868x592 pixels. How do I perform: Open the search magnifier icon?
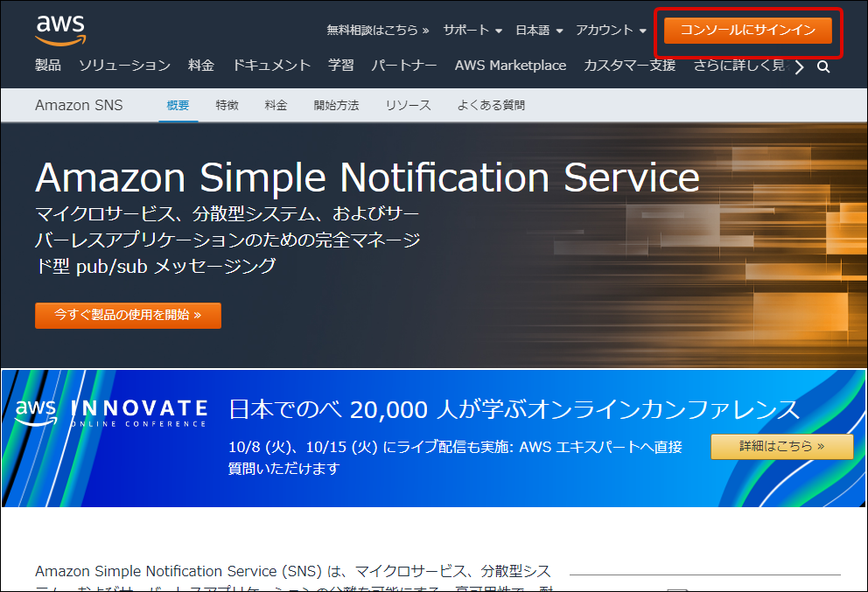point(823,67)
